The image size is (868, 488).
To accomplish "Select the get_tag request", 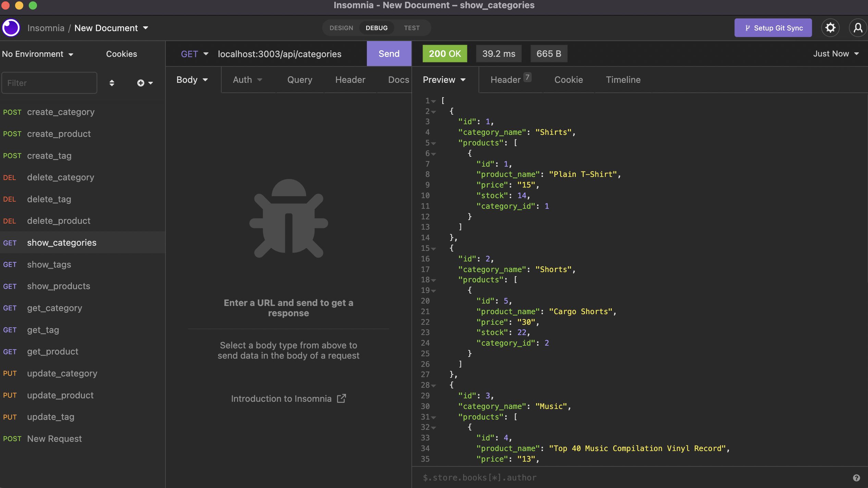I will pyautogui.click(x=83, y=330).
